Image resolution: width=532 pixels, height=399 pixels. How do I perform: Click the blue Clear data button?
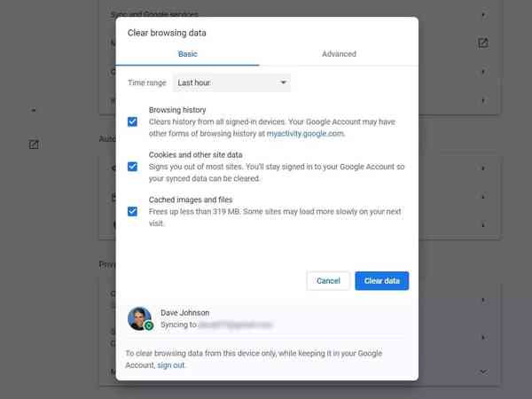point(381,280)
